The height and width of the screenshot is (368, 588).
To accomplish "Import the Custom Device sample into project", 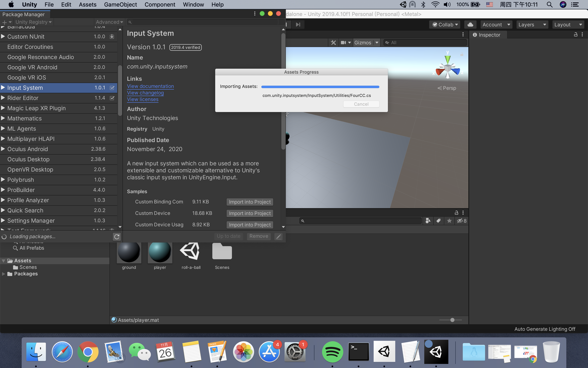I will tap(250, 213).
